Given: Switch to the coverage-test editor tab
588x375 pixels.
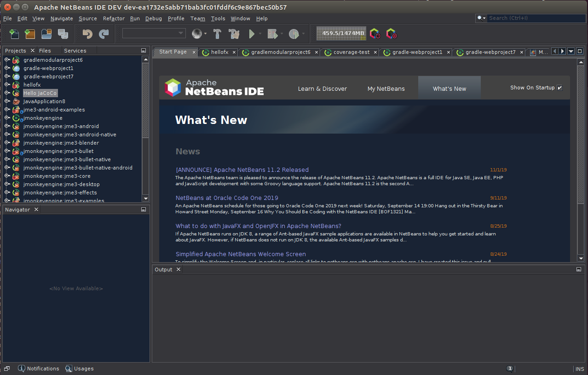Looking at the screenshot, I should [x=352, y=52].
